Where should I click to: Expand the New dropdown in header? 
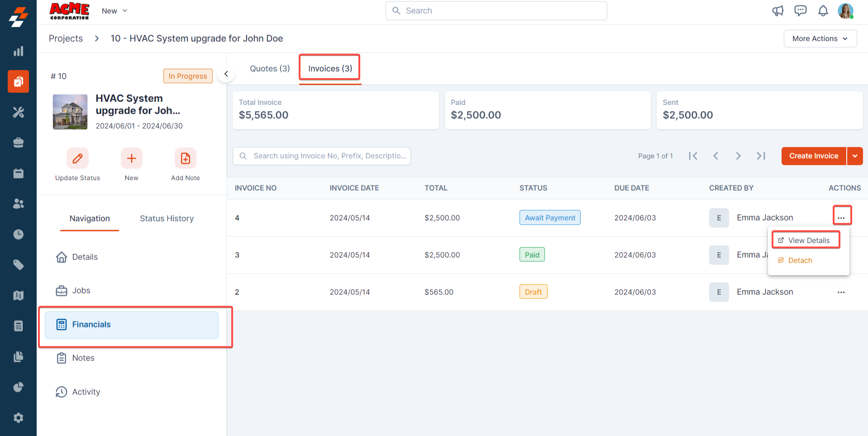tap(114, 11)
